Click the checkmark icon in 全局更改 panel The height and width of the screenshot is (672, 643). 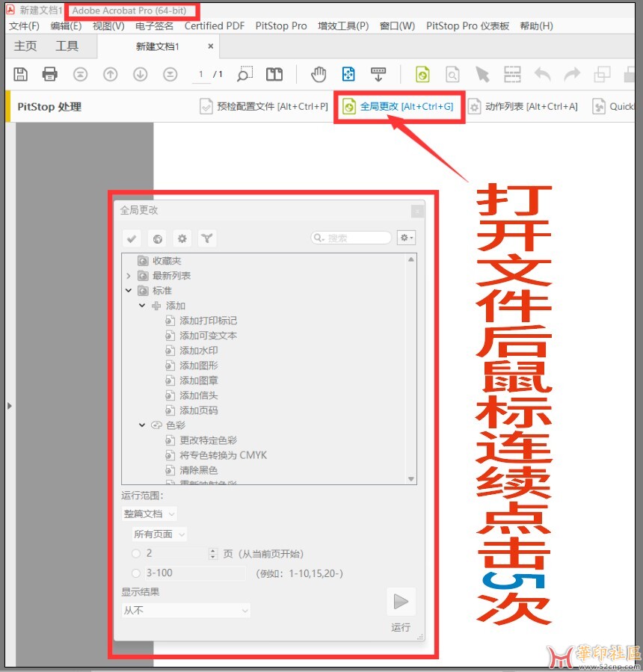click(132, 239)
